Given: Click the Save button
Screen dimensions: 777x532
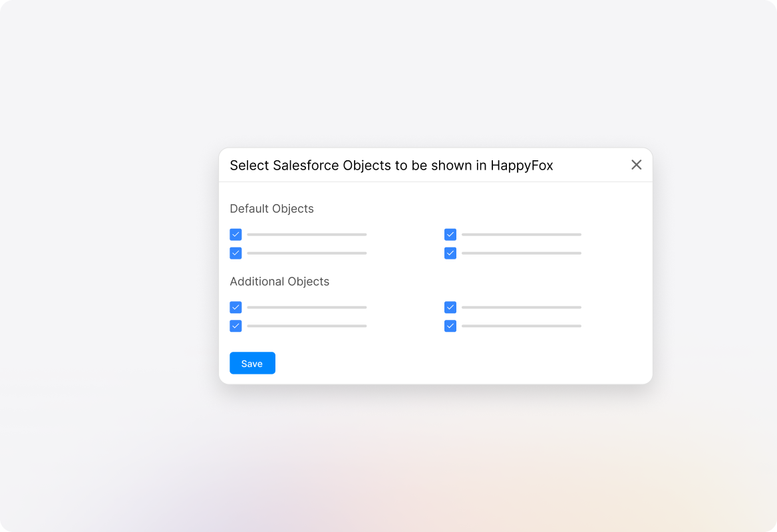Looking at the screenshot, I should pyautogui.click(x=252, y=363).
